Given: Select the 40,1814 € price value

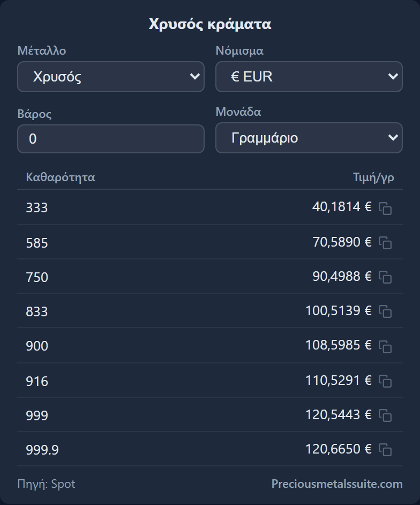Looking at the screenshot, I should point(342,206).
